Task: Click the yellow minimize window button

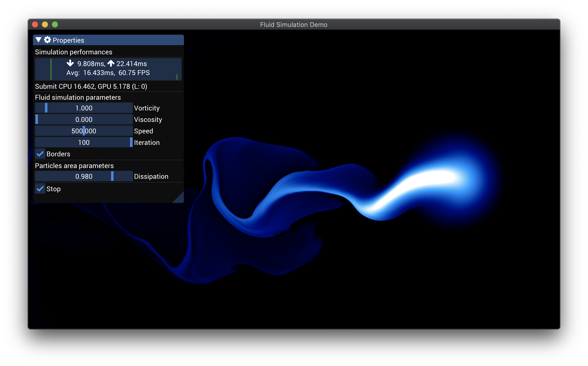Action: point(45,24)
